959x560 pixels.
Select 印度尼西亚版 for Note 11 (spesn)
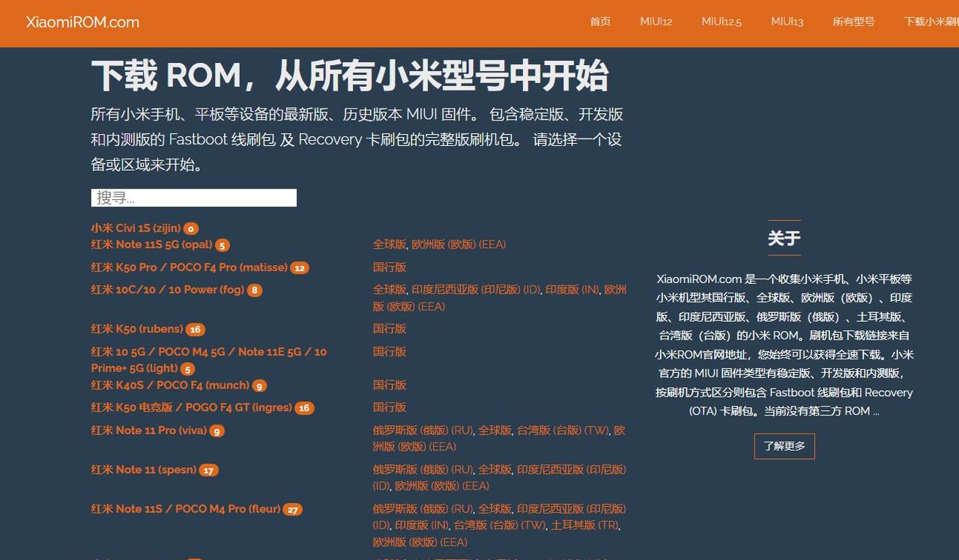click(x=500, y=478)
